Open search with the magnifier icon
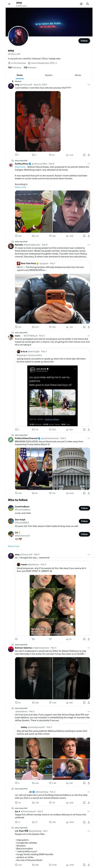Screen dimensions: 98x868 coord(88,4)
